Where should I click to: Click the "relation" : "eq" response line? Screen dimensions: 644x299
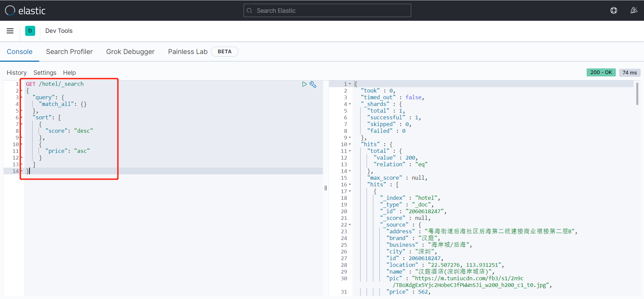(400, 165)
